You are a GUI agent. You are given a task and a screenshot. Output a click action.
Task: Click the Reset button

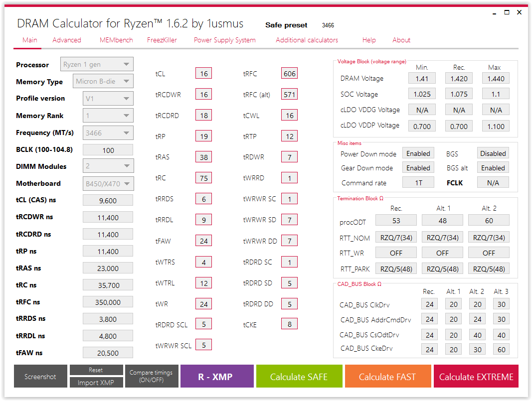96,370
